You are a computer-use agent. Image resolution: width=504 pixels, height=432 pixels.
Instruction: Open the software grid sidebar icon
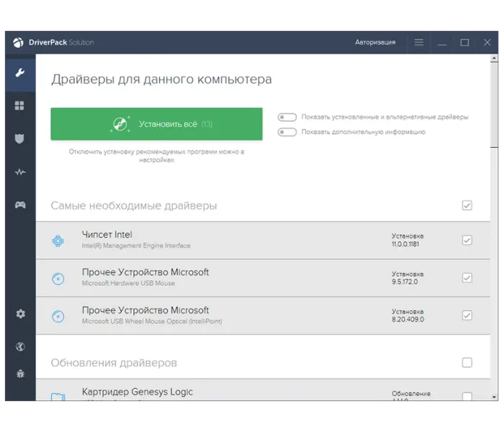click(19, 106)
